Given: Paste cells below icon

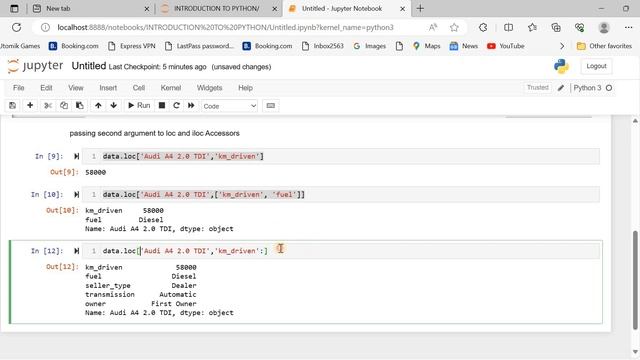Looking at the screenshot, I should coord(80,106).
